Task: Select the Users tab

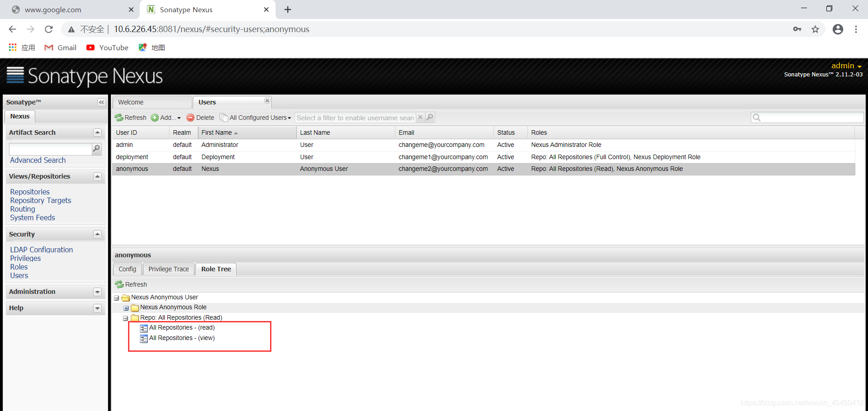Action: pos(232,102)
